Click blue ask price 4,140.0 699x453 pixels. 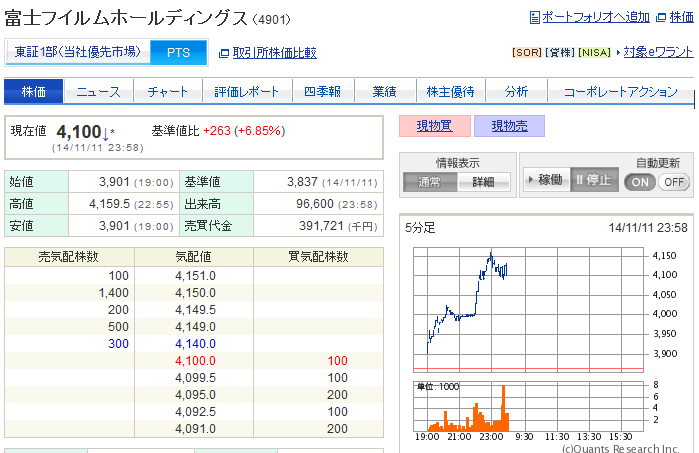[x=195, y=344]
